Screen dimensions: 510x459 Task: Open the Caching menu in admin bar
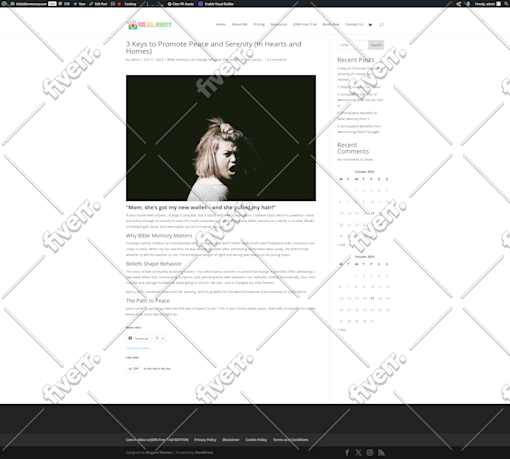coord(130,4)
